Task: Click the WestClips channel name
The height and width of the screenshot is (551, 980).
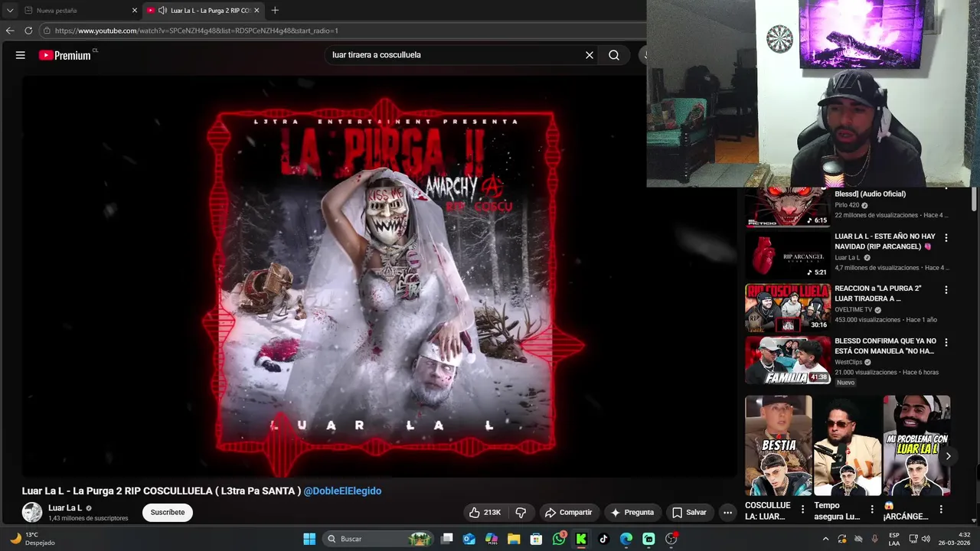Action: click(848, 362)
